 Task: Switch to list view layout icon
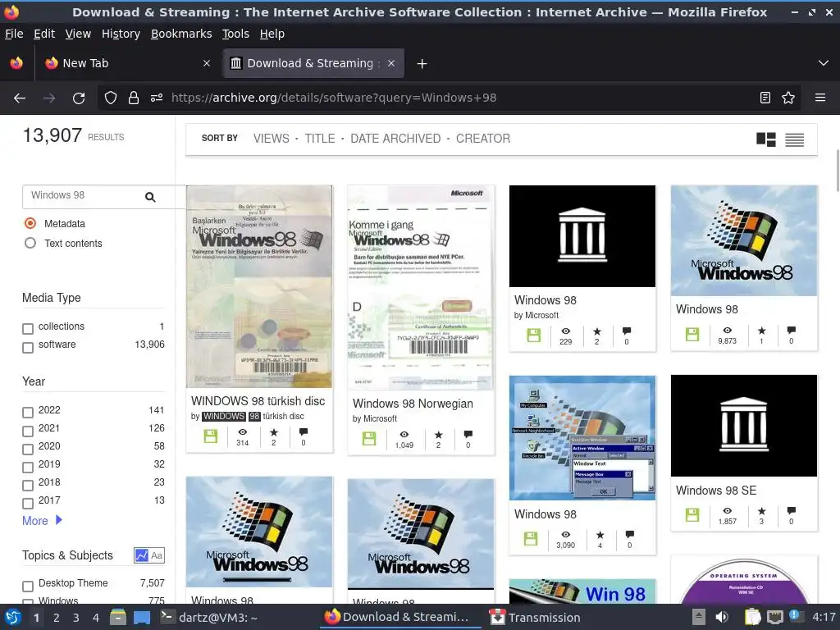[794, 139]
